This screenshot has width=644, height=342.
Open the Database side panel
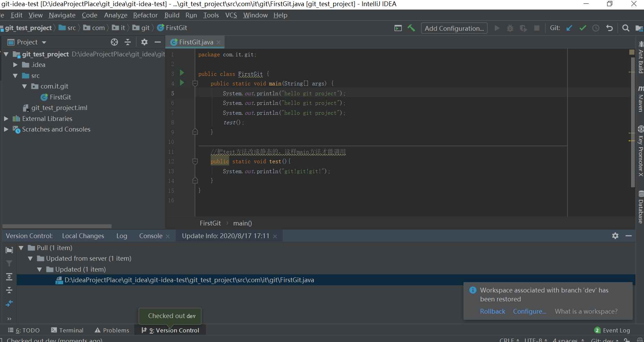pos(641,207)
